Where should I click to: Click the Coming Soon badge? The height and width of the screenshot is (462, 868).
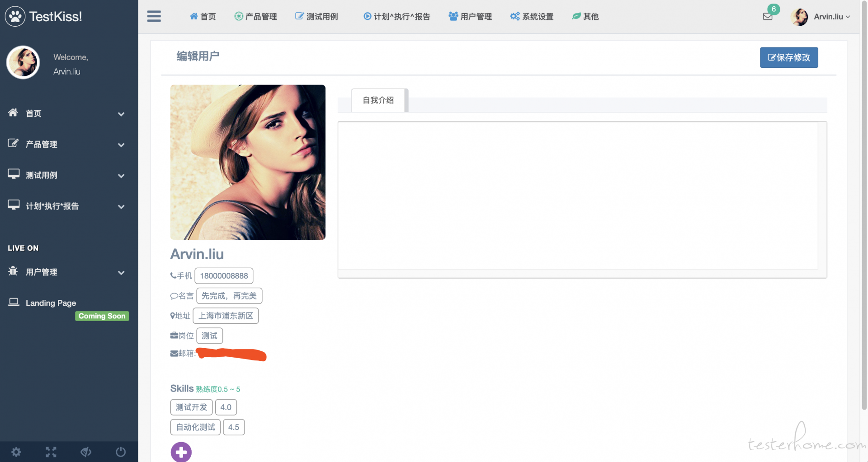[102, 316]
